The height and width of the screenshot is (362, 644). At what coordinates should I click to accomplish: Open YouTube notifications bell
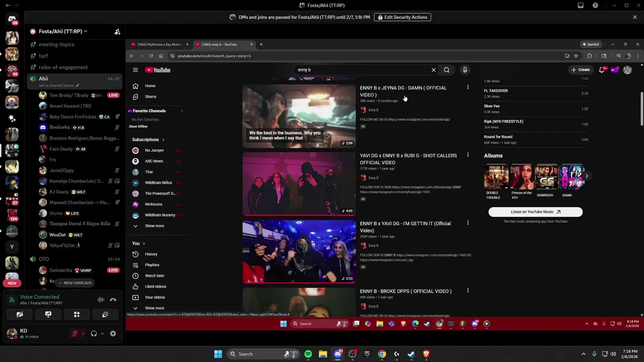601,70
